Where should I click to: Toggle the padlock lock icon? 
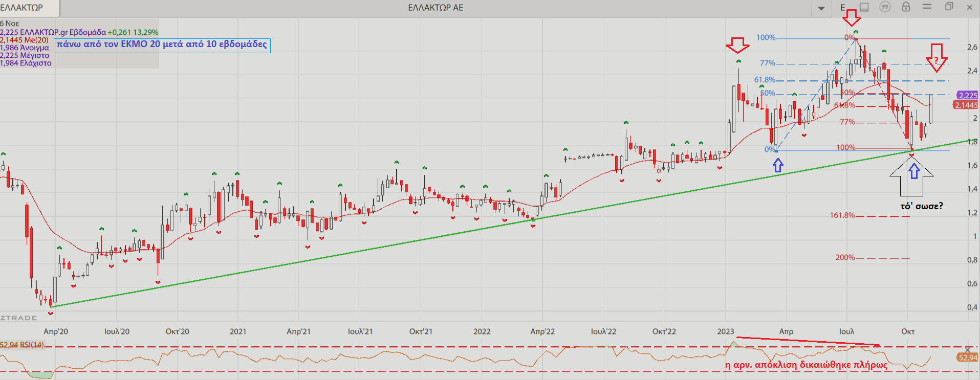(x=906, y=7)
